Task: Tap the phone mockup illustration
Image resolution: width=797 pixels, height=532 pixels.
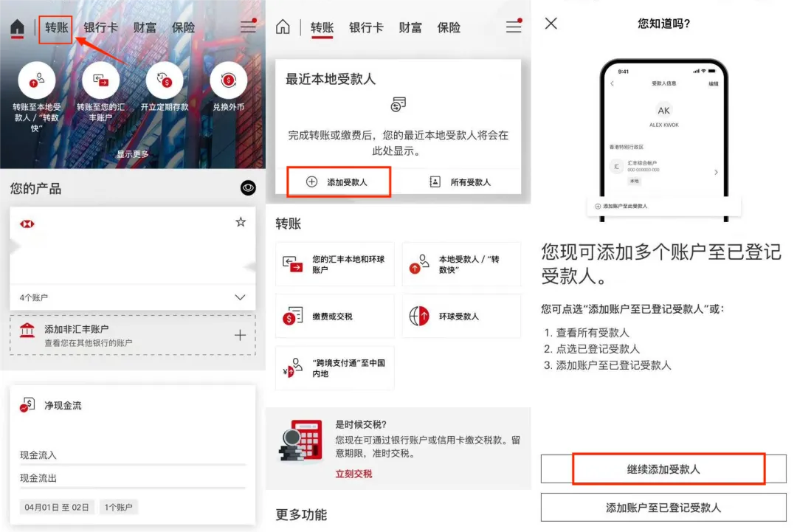Action: 664,140
